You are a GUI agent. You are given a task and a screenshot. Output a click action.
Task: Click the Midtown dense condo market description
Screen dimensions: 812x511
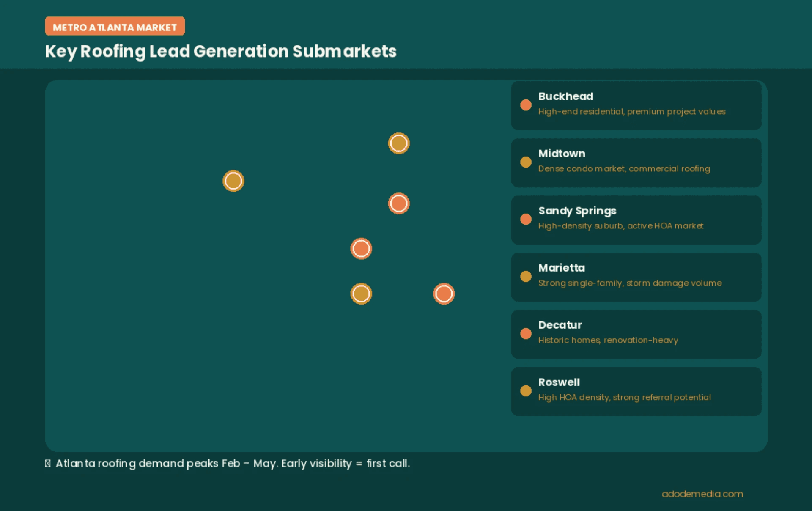(624, 169)
